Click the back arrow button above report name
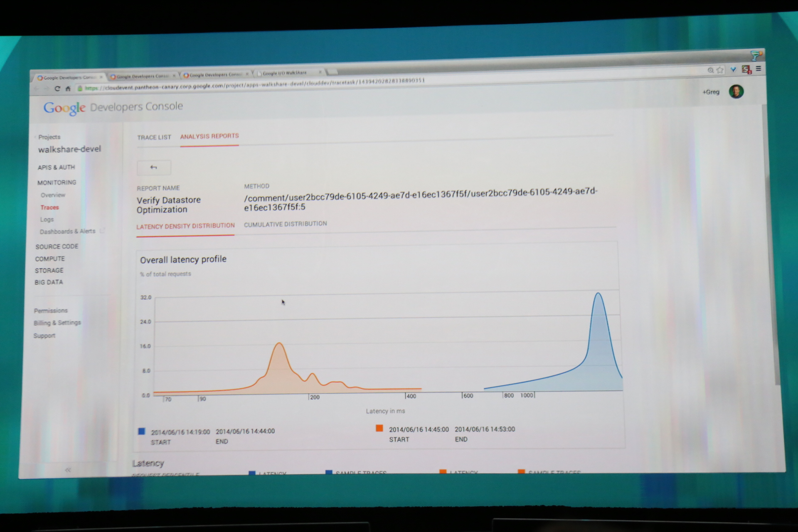 [x=154, y=167]
